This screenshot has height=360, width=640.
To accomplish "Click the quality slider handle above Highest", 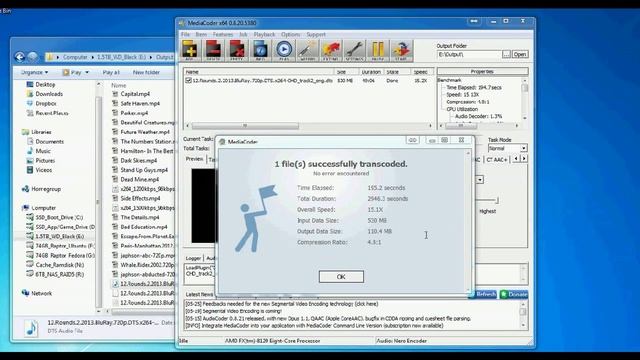I will [497, 200].
